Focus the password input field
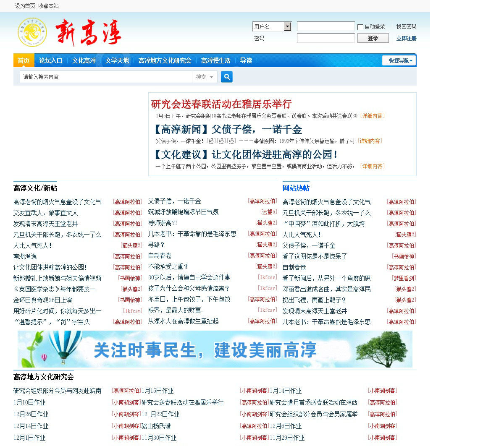Screen dimensions: 504x446 click(325, 38)
